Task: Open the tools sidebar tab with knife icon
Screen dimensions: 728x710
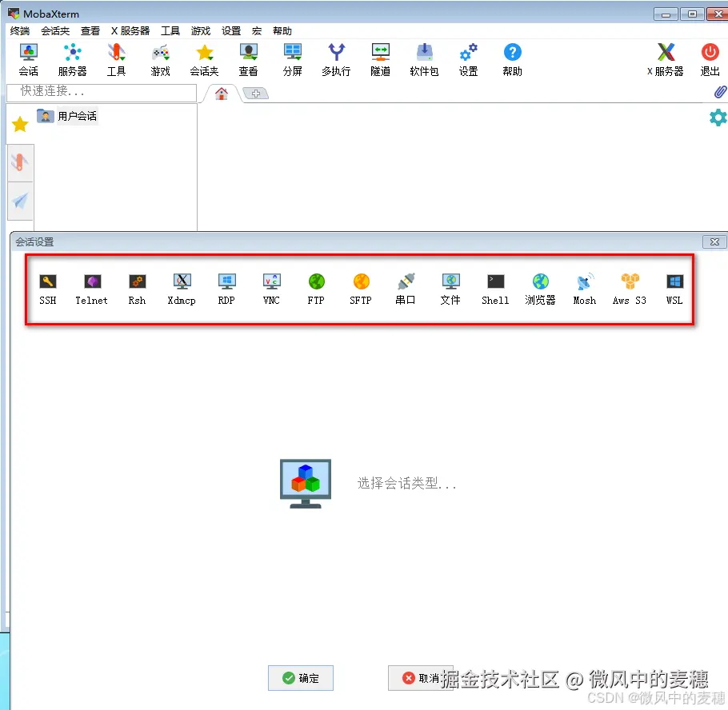Action: 20,162
